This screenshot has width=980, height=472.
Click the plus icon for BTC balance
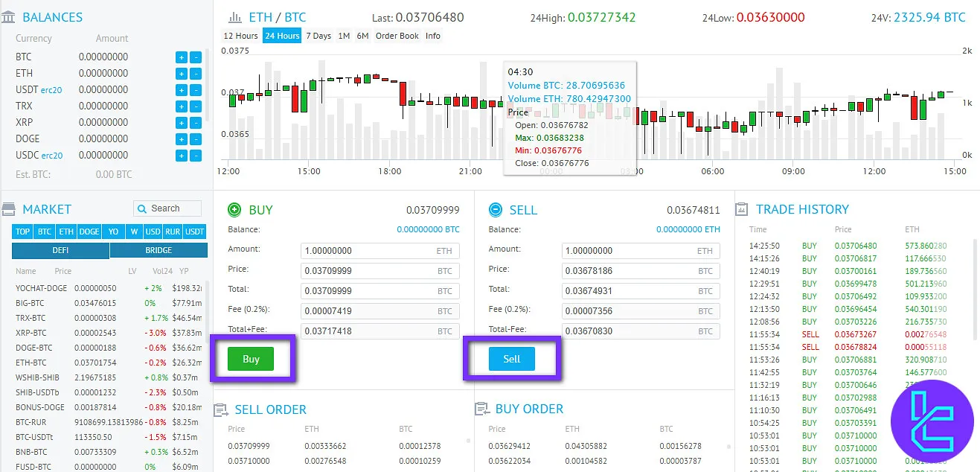182,57
